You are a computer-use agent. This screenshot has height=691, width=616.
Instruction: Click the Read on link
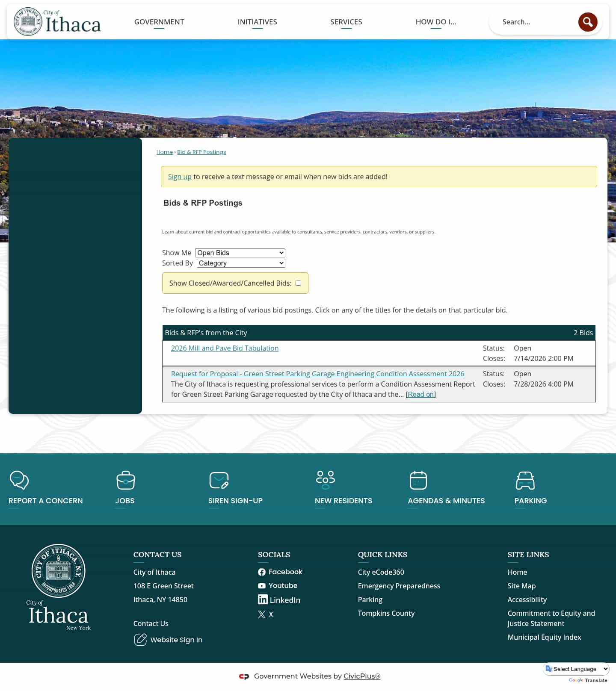(x=421, y=394)
